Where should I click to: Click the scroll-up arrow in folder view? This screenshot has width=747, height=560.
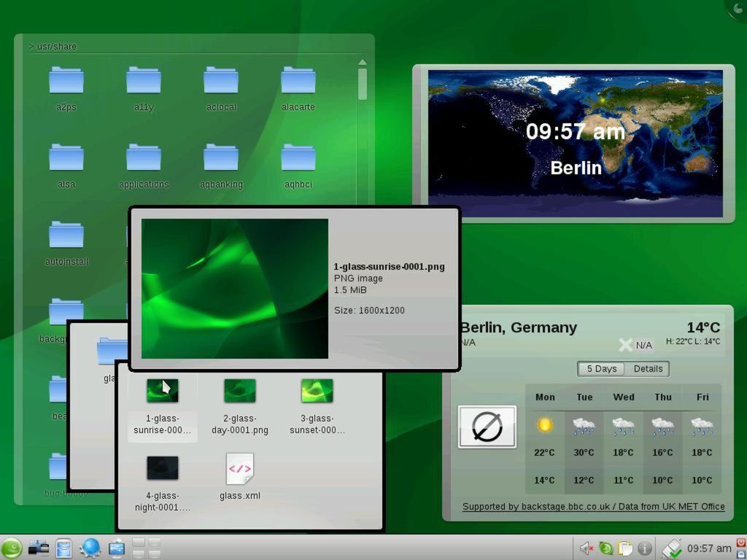coord(363,62)
